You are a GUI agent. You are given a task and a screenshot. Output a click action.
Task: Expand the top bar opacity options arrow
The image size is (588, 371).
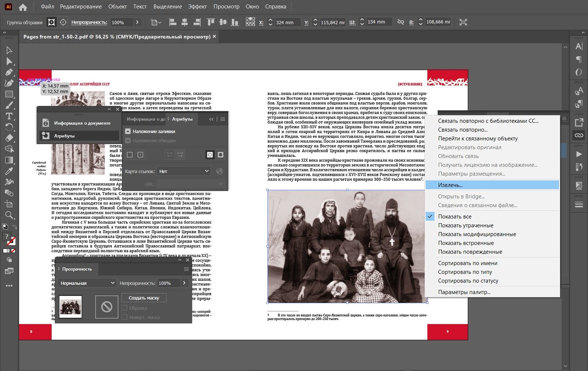137,22
